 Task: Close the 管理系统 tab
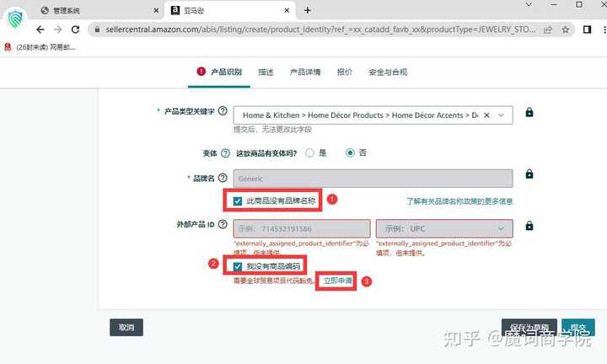156,10
